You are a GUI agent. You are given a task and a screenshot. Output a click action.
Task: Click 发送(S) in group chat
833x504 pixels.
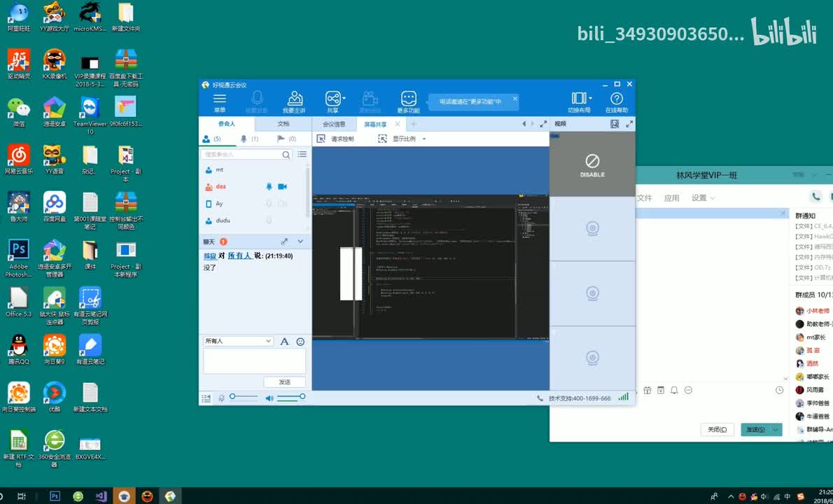pos(755,429)
